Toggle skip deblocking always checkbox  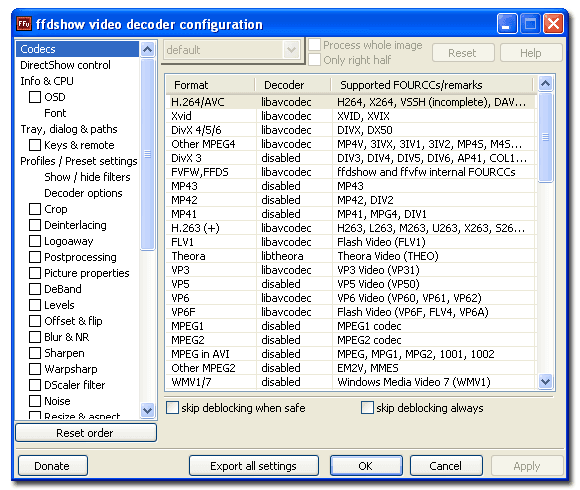[x=367, y=408]
